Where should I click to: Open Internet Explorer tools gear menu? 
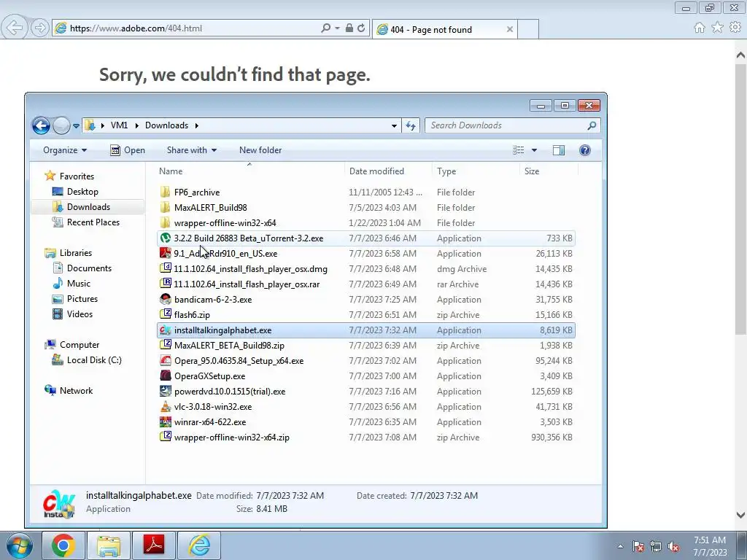(735, 28)
